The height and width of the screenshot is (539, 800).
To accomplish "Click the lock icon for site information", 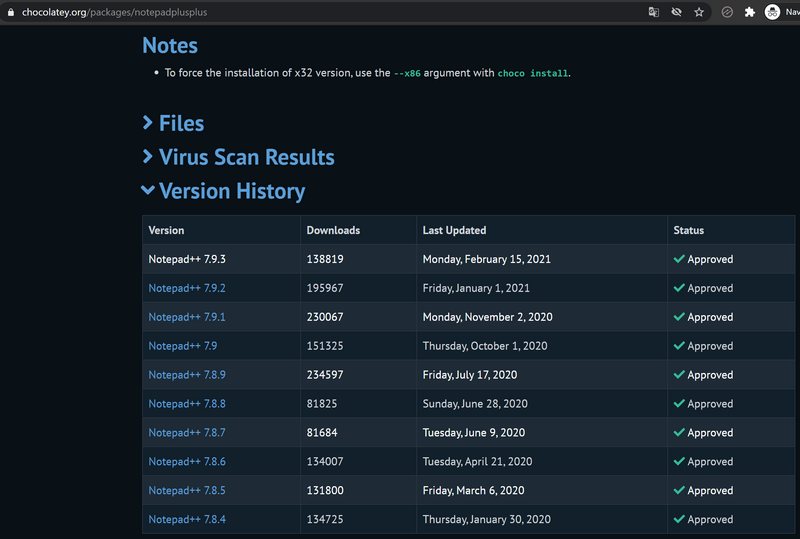I will pos(11,12).
